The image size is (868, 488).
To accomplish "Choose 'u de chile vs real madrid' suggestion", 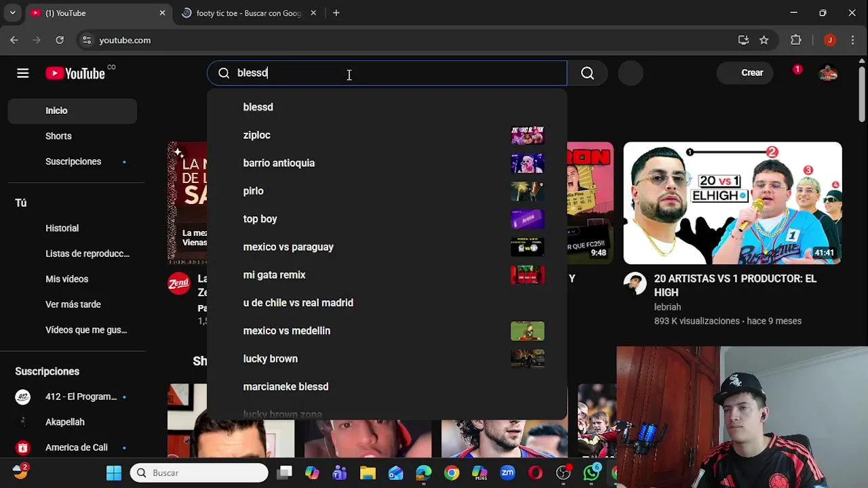I will [x=387, y=302].
